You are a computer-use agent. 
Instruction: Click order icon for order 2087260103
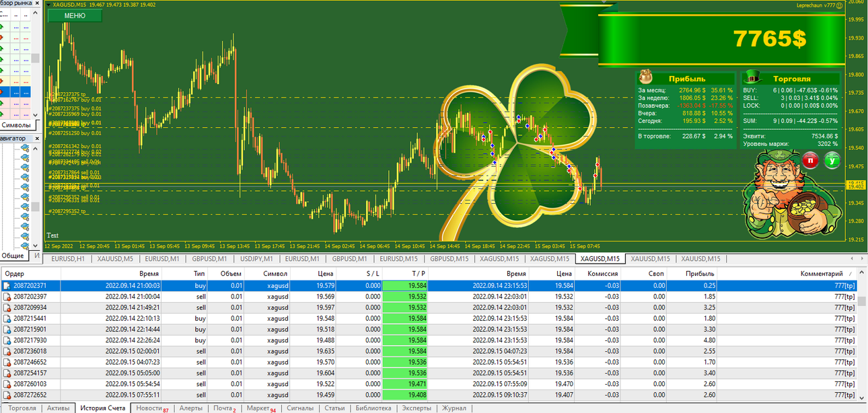pos(7,384)
